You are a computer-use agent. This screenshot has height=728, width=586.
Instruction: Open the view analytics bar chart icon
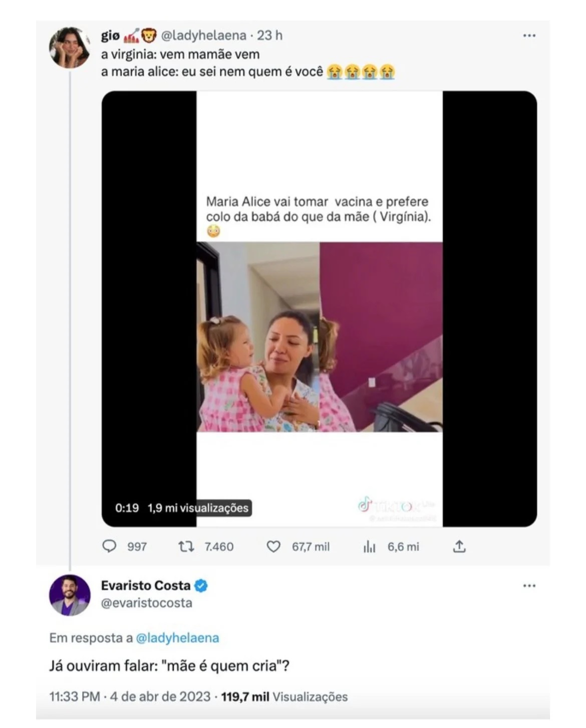pos(370,547)
